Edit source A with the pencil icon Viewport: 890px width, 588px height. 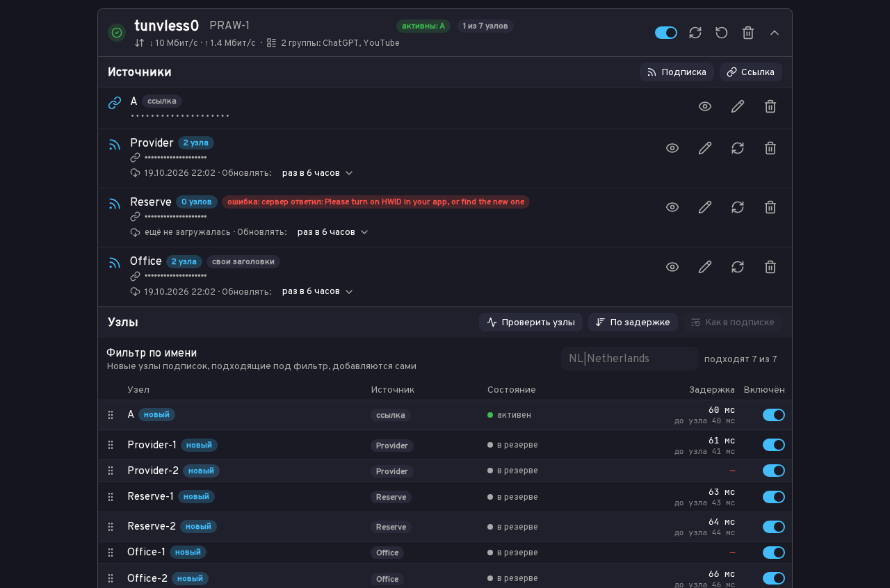point(738,106)
